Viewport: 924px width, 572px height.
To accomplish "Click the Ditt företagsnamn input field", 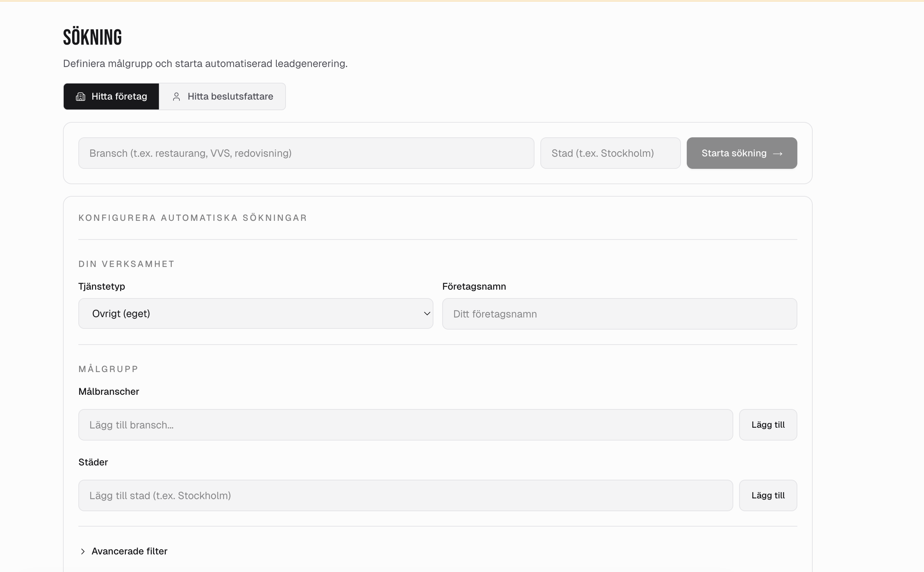I will click(x=619, y=313).
